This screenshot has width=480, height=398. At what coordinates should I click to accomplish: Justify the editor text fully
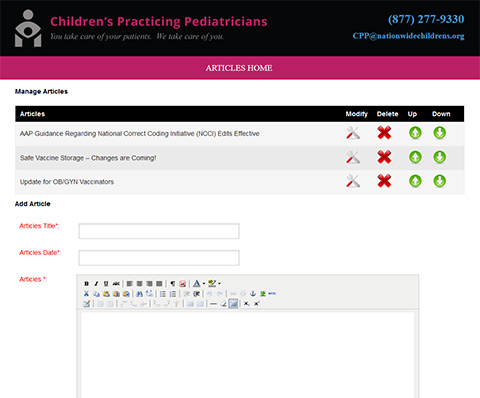159,283
